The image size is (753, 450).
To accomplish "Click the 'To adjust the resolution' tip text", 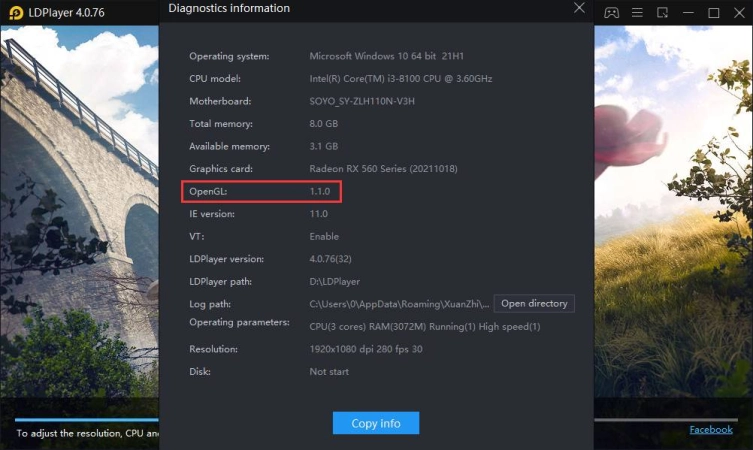I will 87,433.
